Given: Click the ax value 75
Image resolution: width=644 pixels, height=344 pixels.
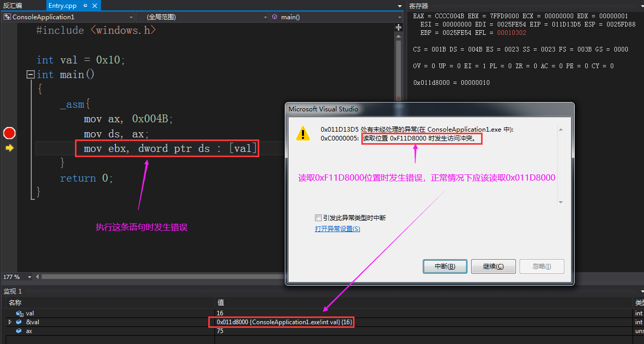Looking at the screenshot, I should 220,331.
